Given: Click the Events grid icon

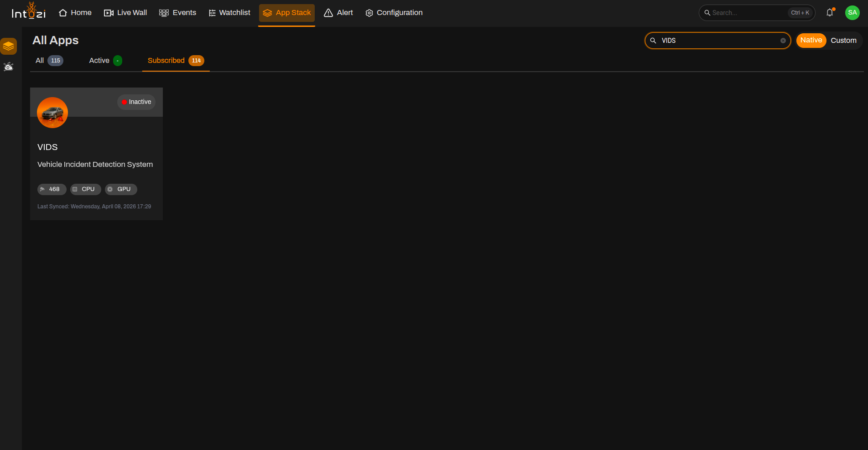Looking at the screenshot, I should [x=164, y=13].
